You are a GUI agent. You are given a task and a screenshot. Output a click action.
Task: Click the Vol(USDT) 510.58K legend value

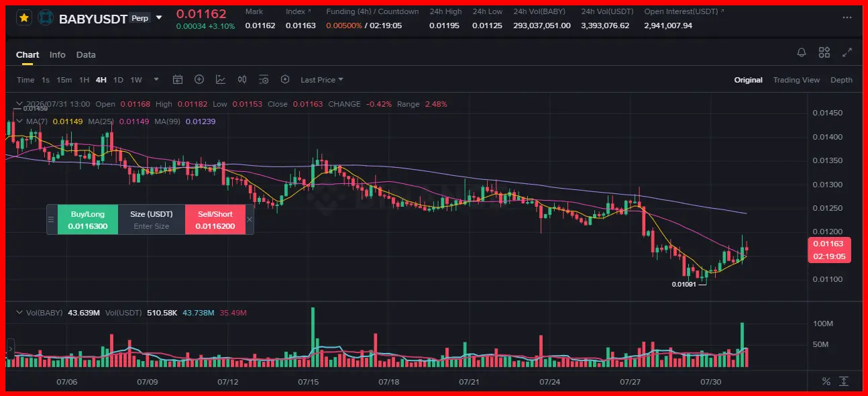pos(164,313)
